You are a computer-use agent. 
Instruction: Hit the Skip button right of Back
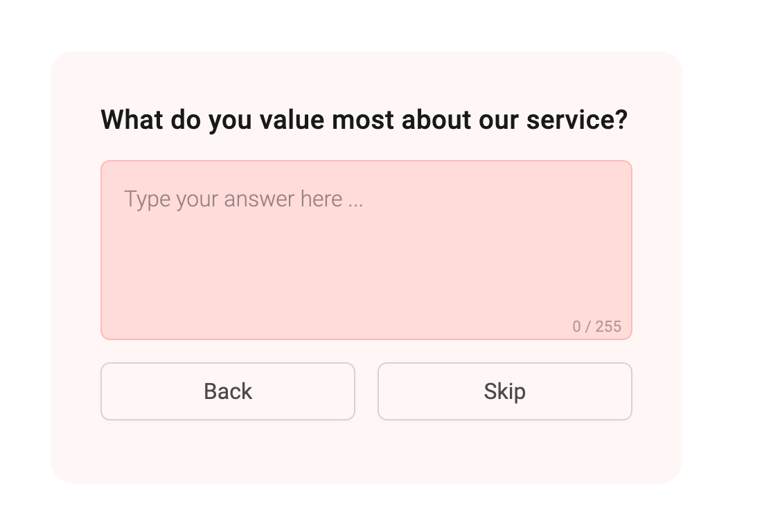tap(504, 391)
